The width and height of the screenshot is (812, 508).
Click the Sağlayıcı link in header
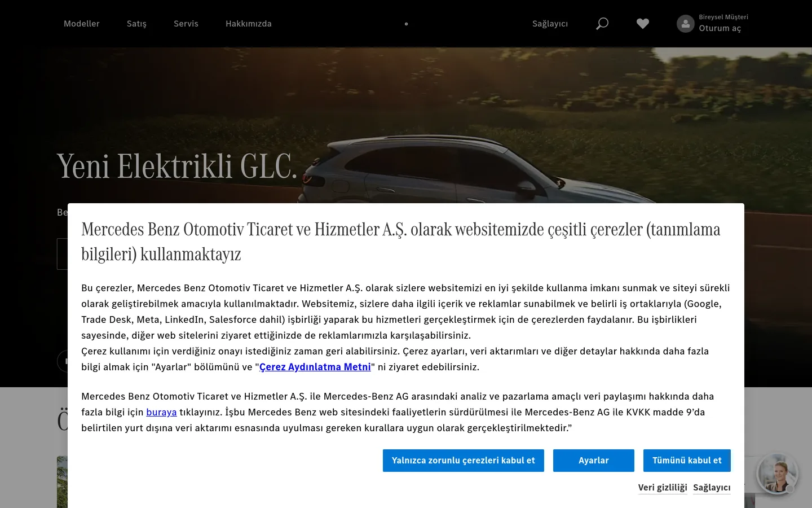pos(550,24)
